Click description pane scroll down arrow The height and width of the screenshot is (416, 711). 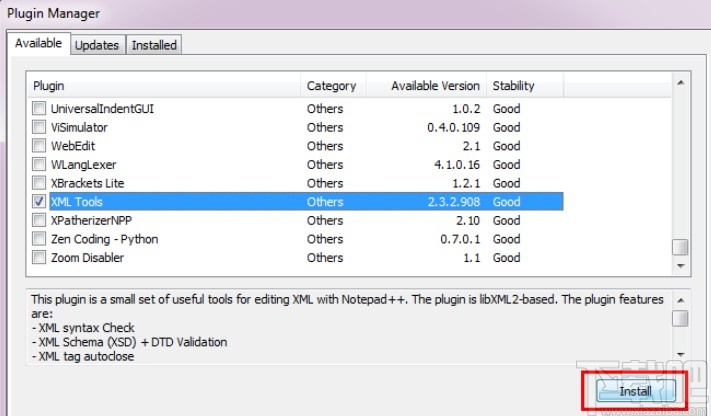point(680,354)
